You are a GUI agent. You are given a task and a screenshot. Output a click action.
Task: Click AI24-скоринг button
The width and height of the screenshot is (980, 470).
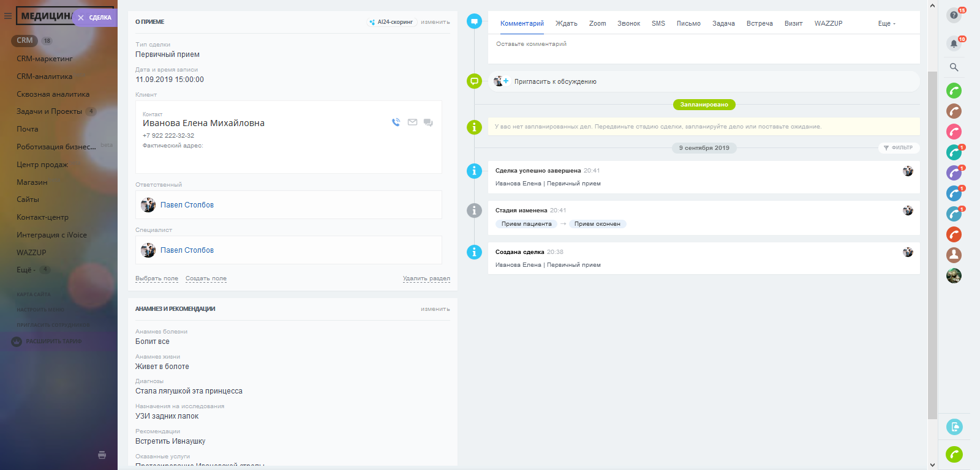(392, 22)
